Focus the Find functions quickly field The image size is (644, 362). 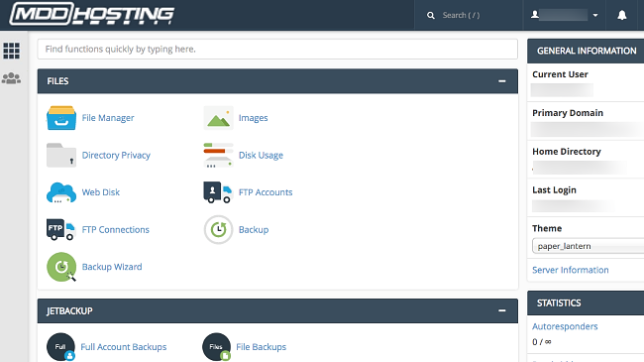(277, 49)
